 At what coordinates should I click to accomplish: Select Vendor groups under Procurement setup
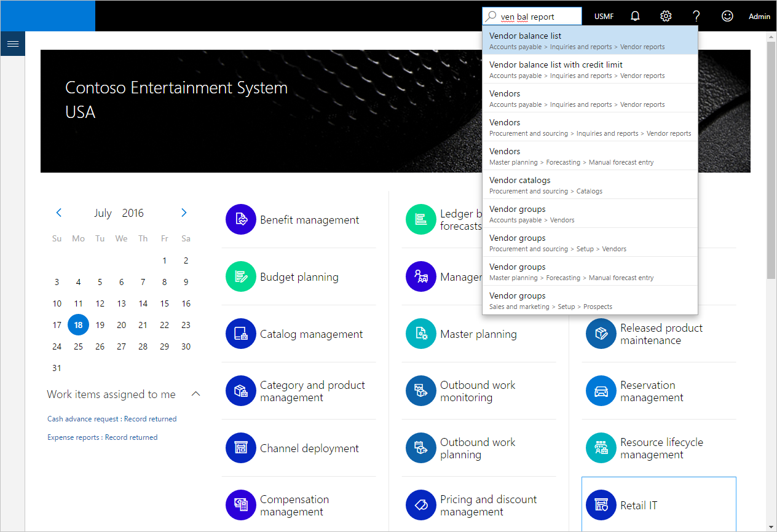point(590,243)
